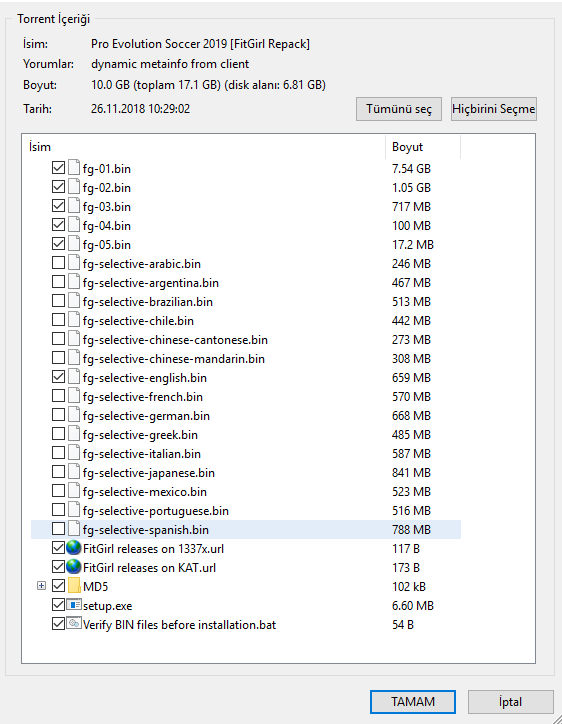Expand the MD5 folder tree node
This screenshot has height=724, width=562.
[42, 586]
